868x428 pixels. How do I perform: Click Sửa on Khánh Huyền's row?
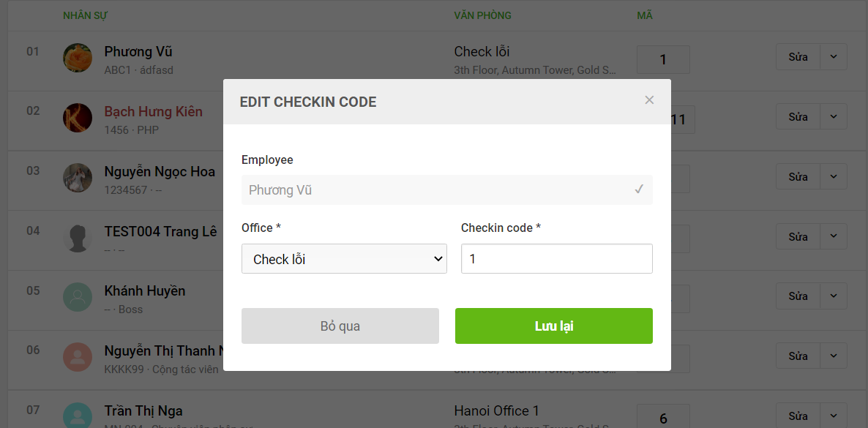coord(798,296)
